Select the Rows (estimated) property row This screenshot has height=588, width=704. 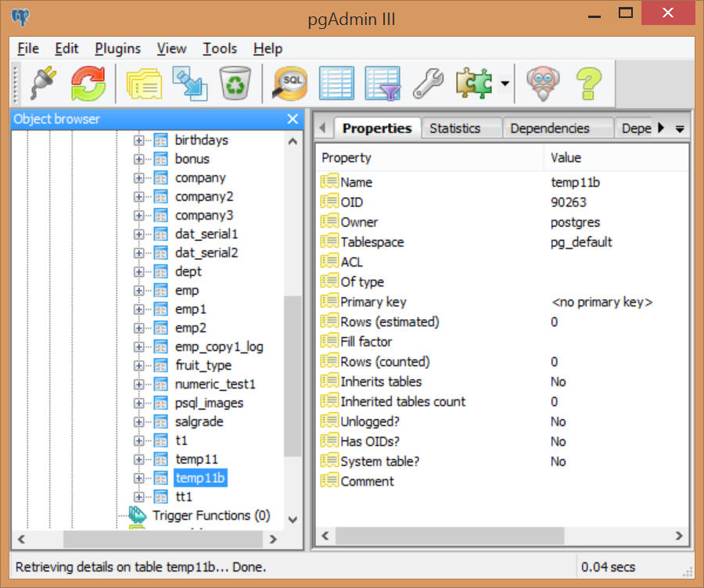[x=502, y=321]
